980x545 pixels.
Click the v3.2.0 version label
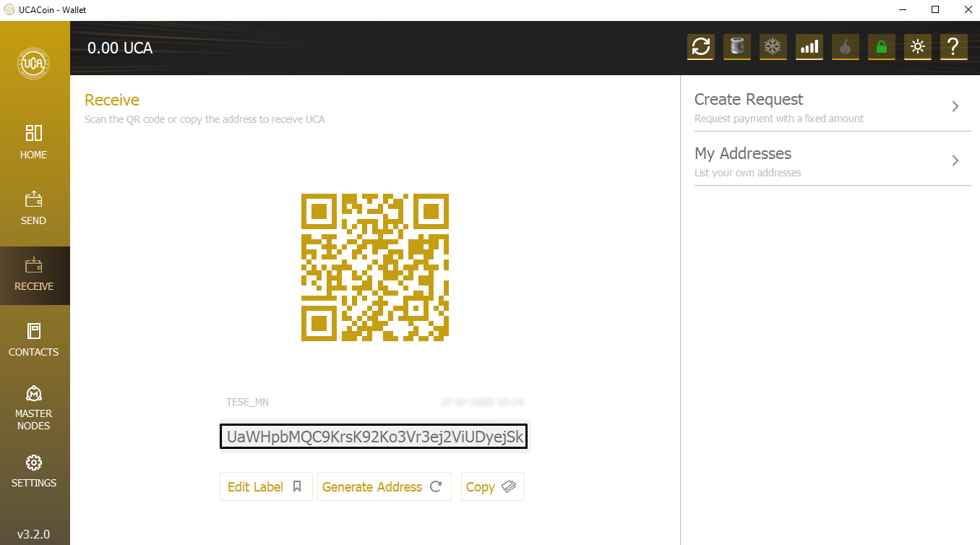(34, 534)
